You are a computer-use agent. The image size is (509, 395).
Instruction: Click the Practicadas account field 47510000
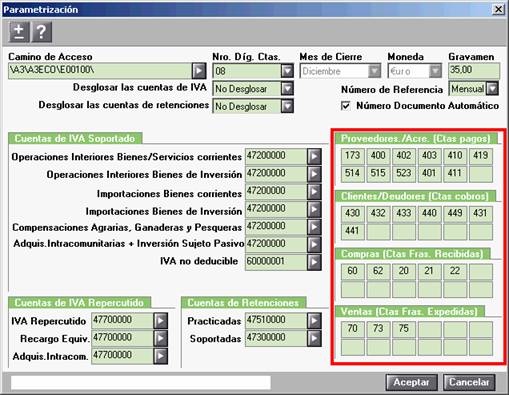pyautogui.click(x=276, y=320)
